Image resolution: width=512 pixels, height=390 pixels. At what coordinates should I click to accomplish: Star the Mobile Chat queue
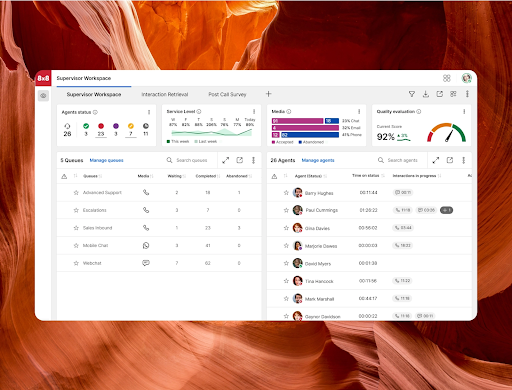click(x=76, y=246)
